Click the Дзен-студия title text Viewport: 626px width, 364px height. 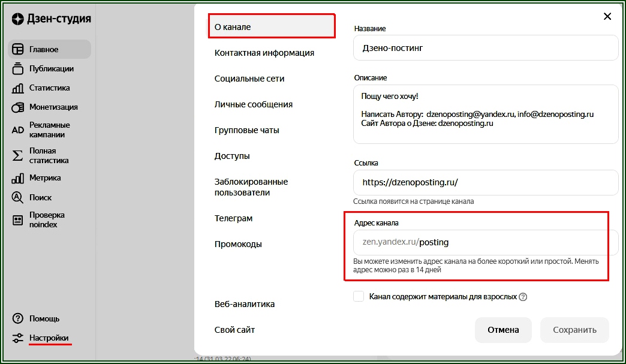pos(59,19)
